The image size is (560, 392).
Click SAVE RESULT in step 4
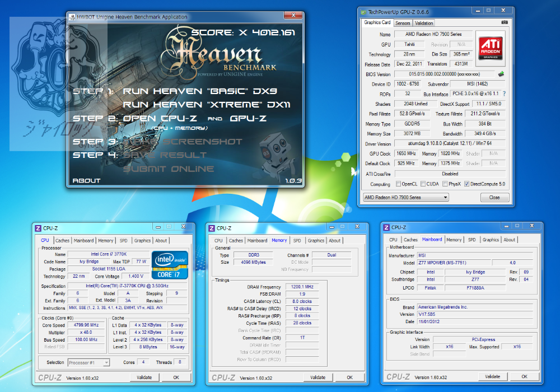(165, 155)
